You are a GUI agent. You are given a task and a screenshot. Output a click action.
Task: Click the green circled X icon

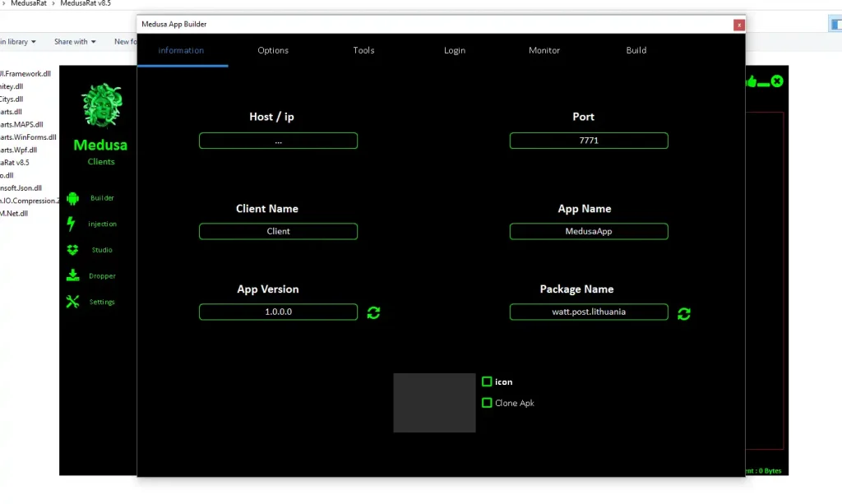pyautogui.click(x=777, y=81)
